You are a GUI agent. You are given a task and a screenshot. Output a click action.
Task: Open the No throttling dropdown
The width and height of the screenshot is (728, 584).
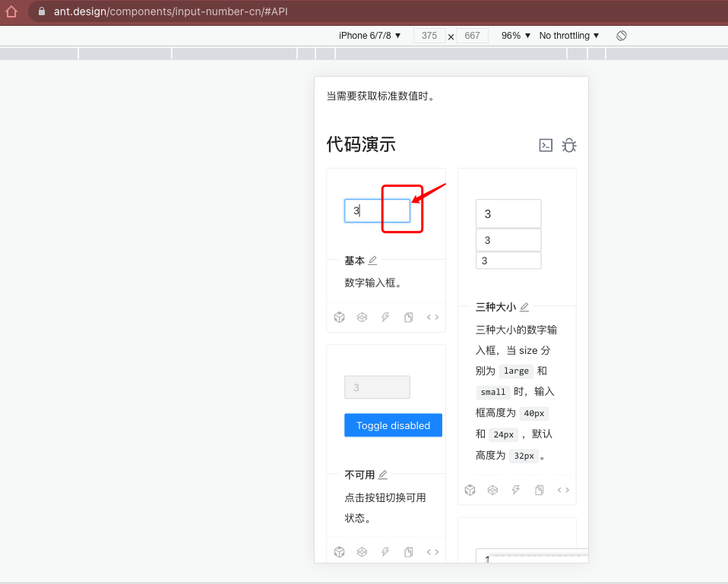(x=569, y=36)
